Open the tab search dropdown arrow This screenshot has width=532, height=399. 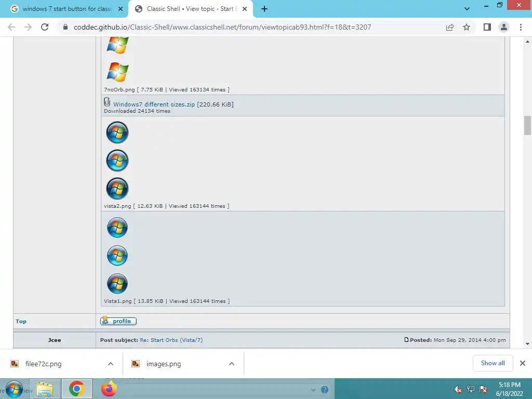[x=467, y=9]
